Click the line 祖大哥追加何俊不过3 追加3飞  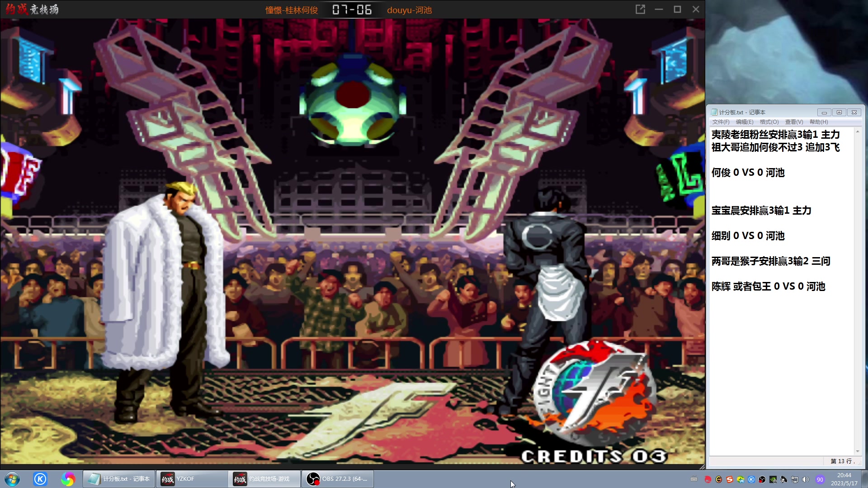click(x=776, y=147)
